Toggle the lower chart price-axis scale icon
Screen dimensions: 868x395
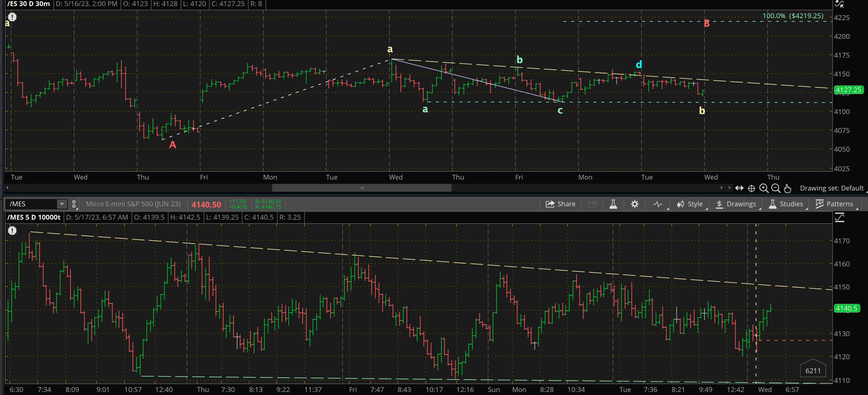[x=839, y=218]
